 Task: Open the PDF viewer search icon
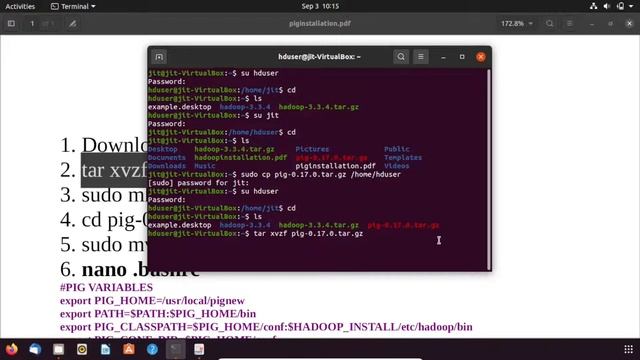[x=550, y=24]
